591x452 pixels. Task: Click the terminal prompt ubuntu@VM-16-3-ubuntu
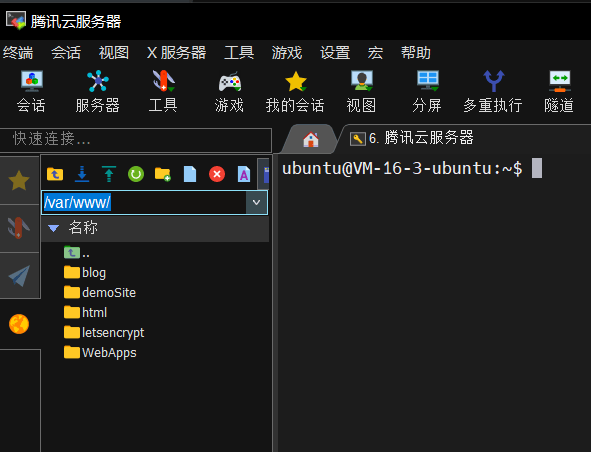[x=402, y=168]
